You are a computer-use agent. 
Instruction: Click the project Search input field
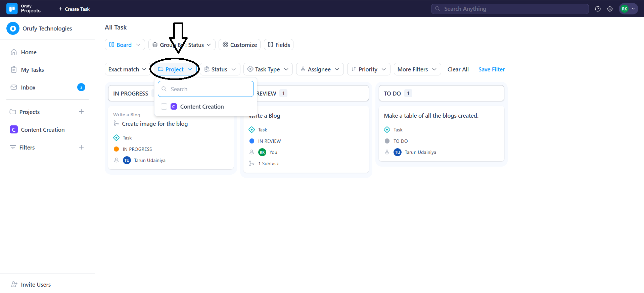click(x=210, y=89)
